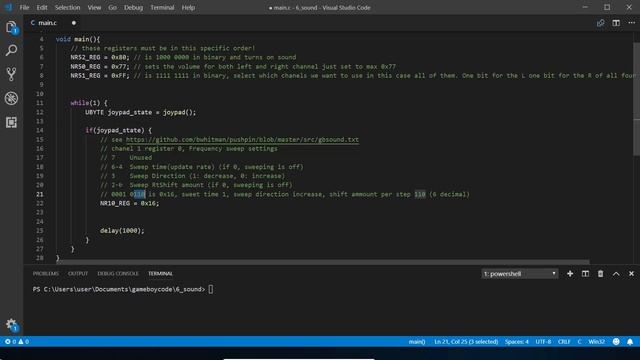640x360 pixels.
Task: Open notifications bell in status bar
Action: pyautogui.click(x=630, y=342)
